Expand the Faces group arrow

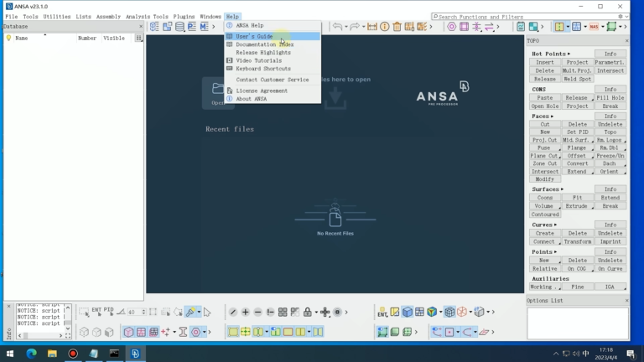tap(552, 116)
